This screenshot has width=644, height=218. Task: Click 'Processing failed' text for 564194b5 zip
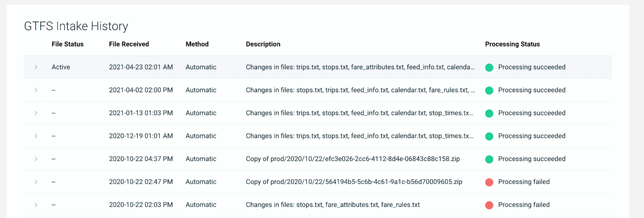[524, 182]
